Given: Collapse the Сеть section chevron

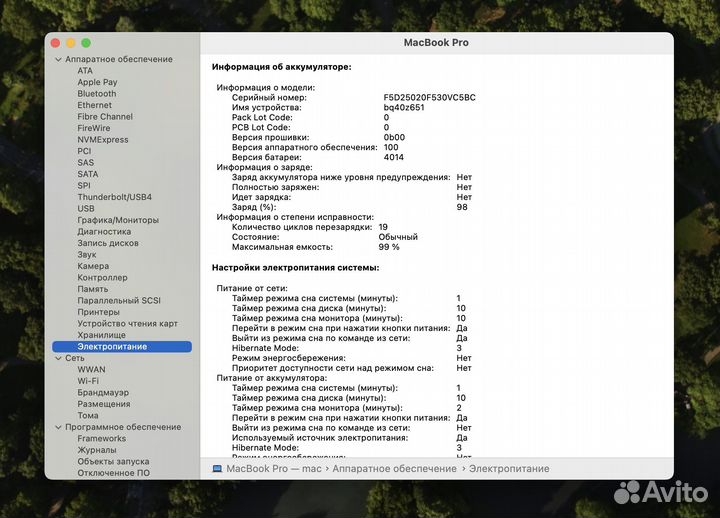Looking at the screenshot, I should [x=58, y=358].
